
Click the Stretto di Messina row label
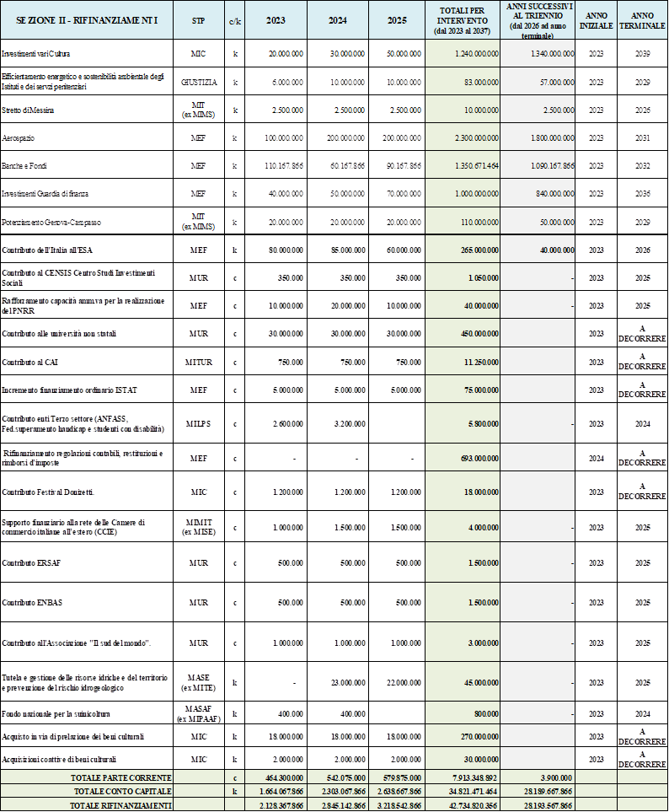click(29, 110)
